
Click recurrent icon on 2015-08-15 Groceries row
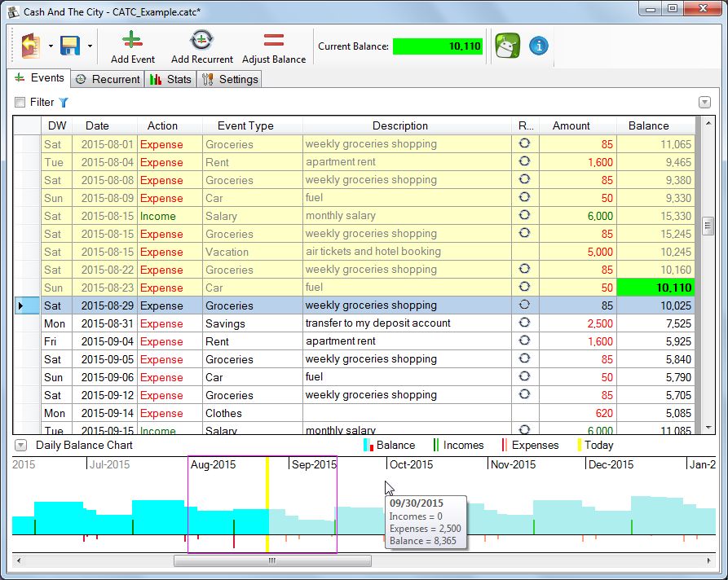click(x=524, y=233)
